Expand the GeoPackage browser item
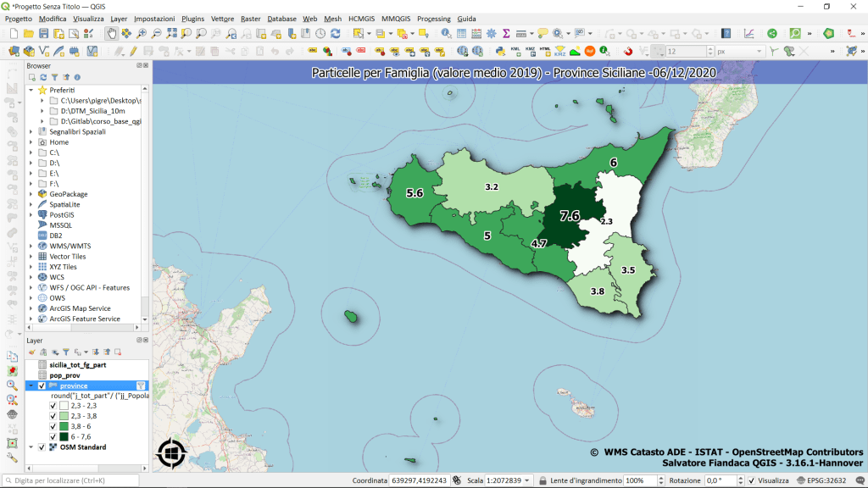The width and height of the screenshot is (868, 488). [x=31, y=194]
